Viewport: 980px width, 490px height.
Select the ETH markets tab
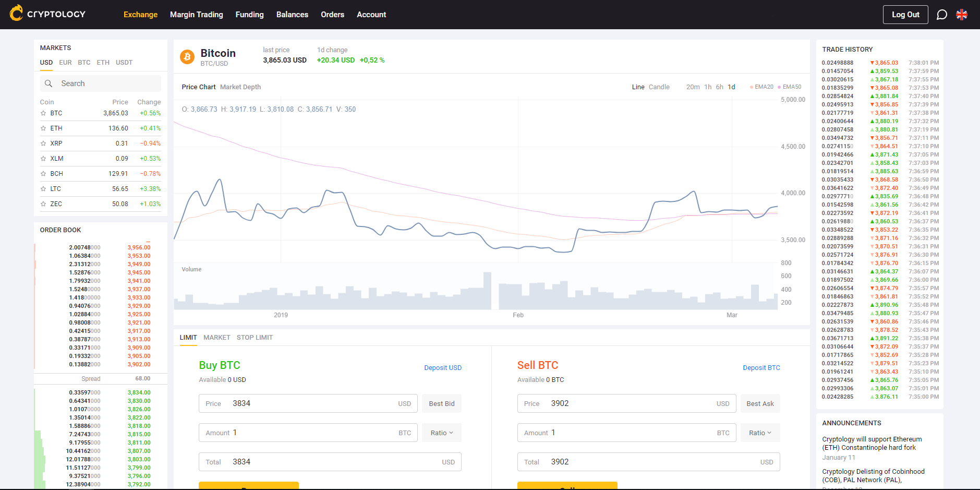[103, 63]
